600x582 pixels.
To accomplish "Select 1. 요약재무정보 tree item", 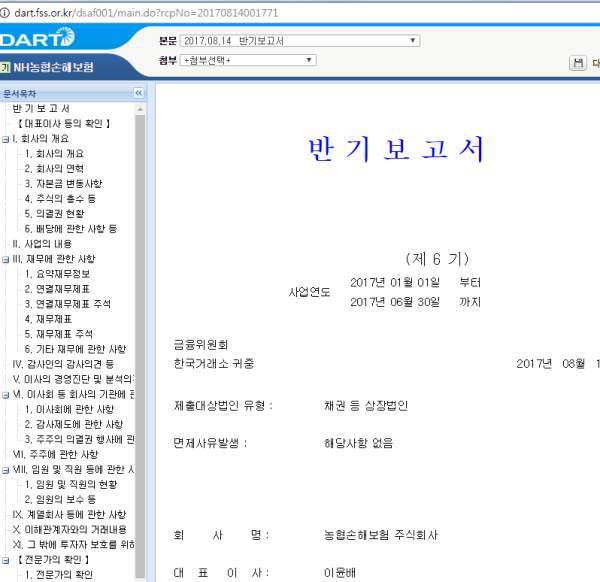I will point(57,274).
